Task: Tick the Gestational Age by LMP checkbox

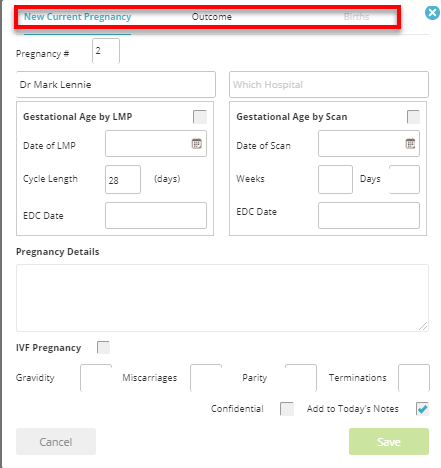Action: pos(200,117)
